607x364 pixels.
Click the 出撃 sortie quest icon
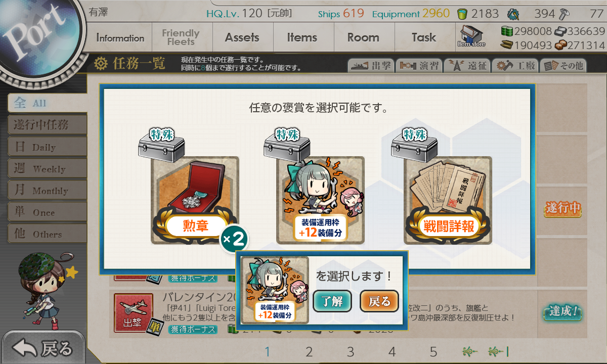[134, 313]
